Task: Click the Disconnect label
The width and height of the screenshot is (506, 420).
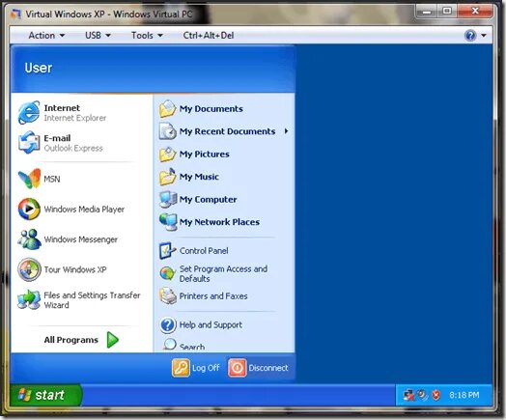Action: pyautogui.click(x=268, y=368)
